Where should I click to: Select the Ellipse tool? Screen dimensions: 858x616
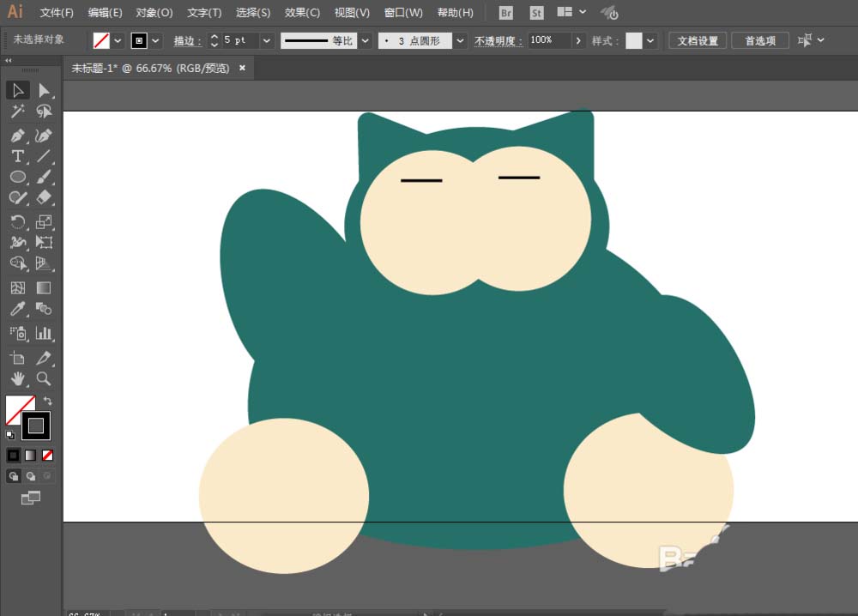tap(17, 177)
